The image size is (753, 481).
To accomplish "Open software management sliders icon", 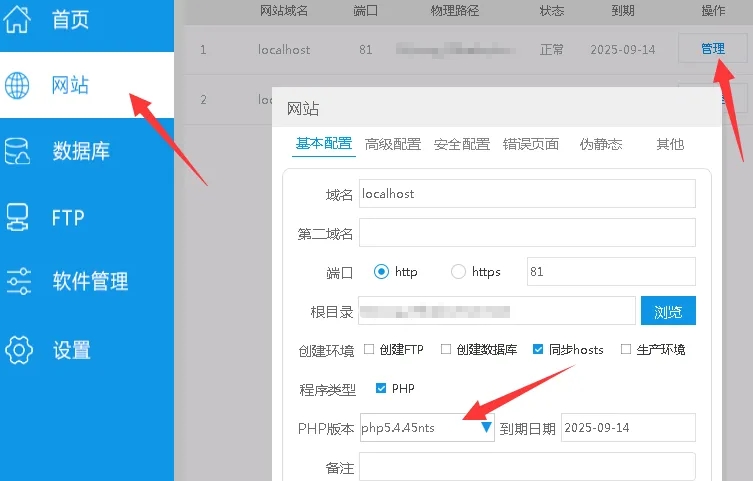I will [x=18, y=282].
